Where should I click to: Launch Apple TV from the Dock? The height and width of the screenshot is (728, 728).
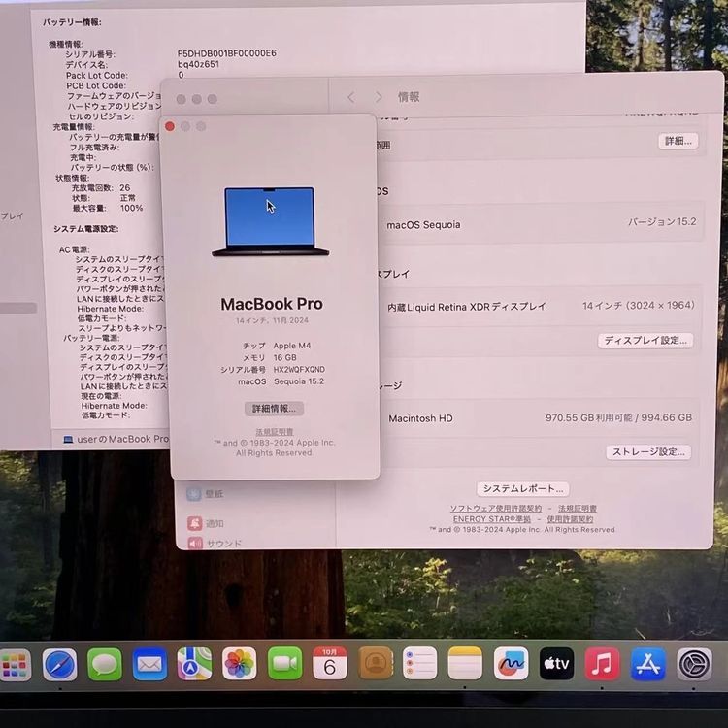coord(557,664)
